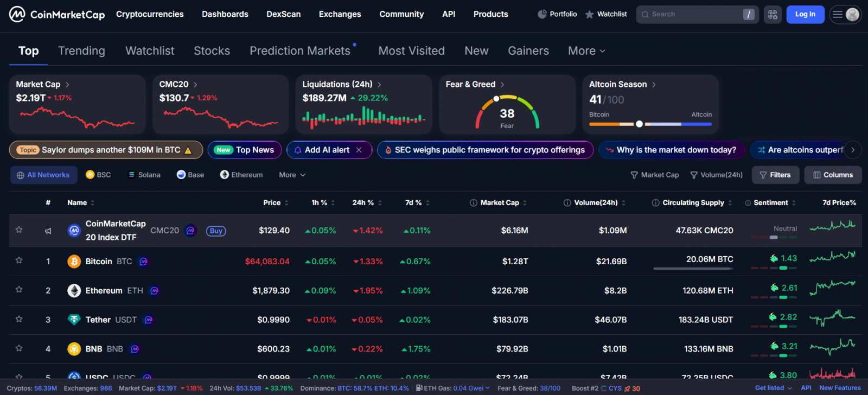
Task: Click Bitcoin circulating supply progress bar
Action: click(693, 269)
